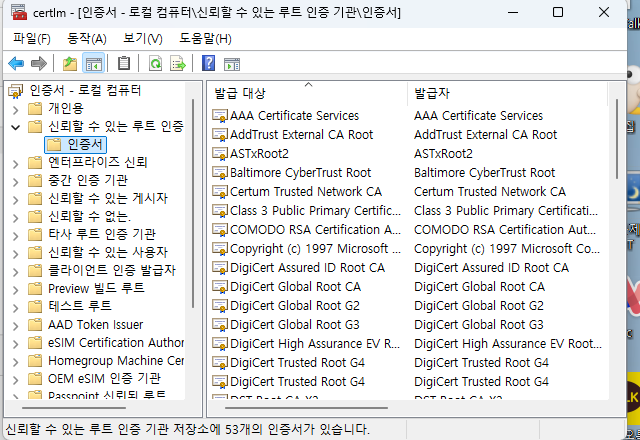This screenshot has width=640, height=440.
Task: Toggle the action pane toolbar icon
Action: (232, 64)
